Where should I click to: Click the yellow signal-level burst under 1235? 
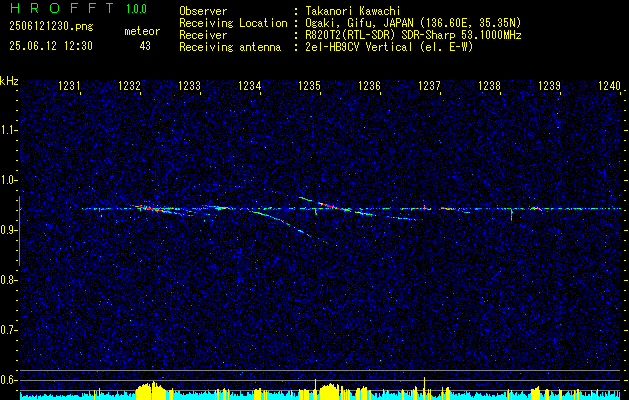pyautogui.click(x=330, y=391)
